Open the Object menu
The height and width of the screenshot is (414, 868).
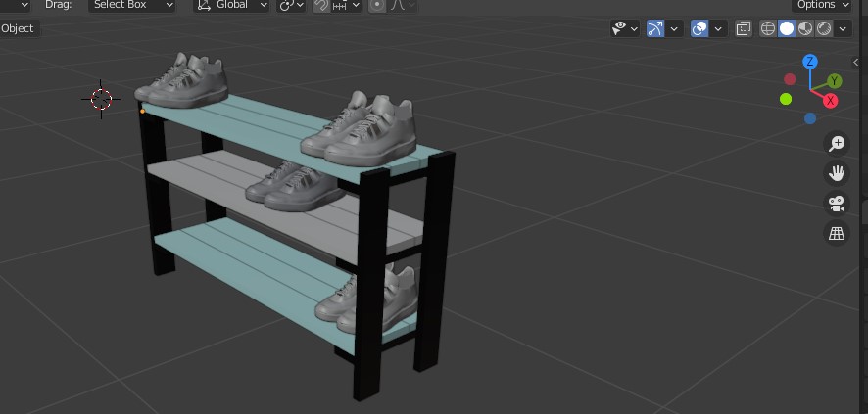[18, 28]
